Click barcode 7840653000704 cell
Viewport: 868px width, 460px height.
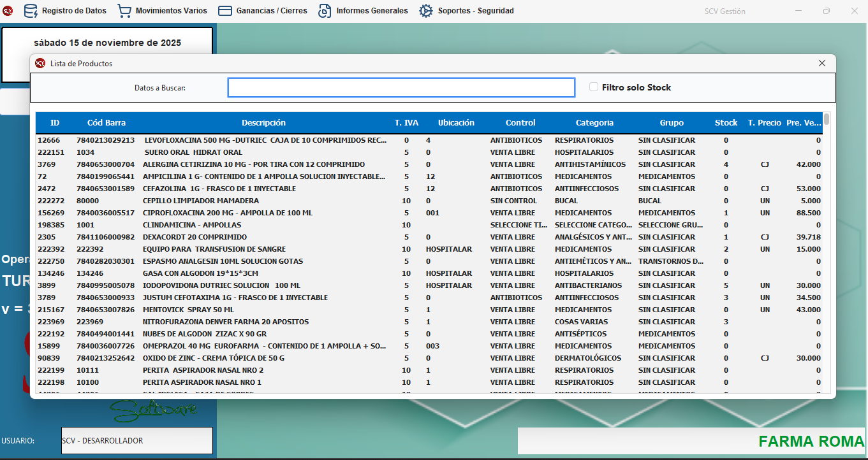105,164
